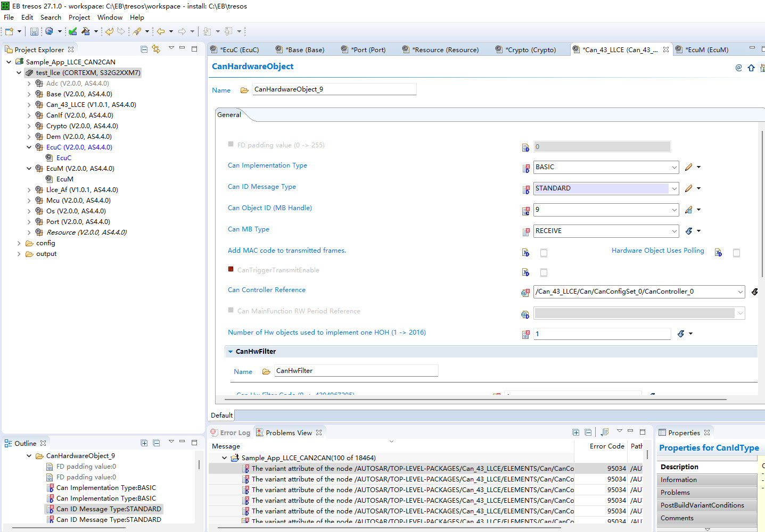This screenshot has width=765, height=532.
Task: Click the green checkmark Verify toolbar icon
Action: [x=73, y=31]
